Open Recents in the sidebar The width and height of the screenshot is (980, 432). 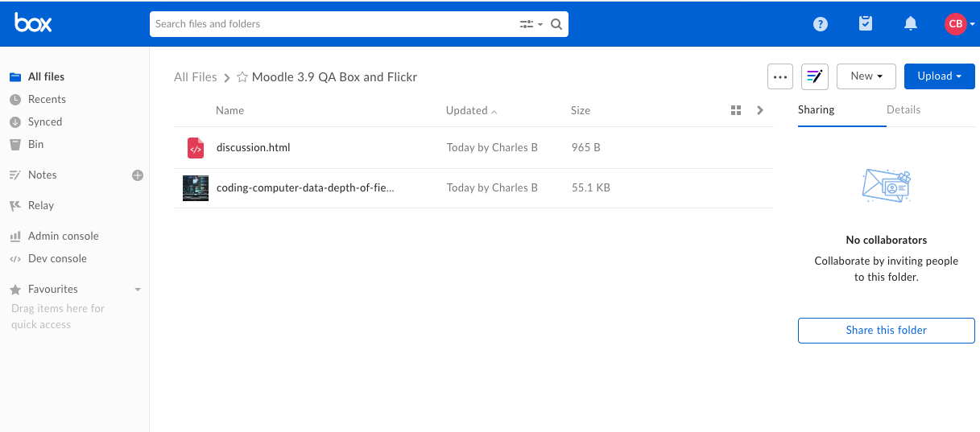47,99
